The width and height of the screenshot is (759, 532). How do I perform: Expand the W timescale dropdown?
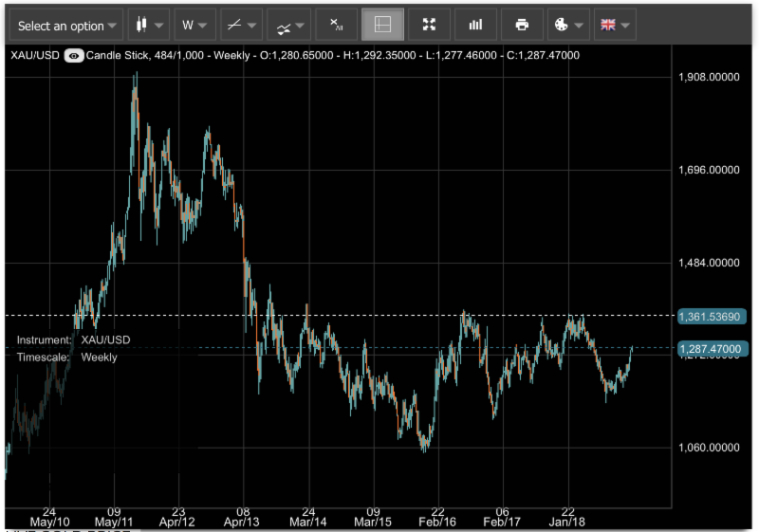[x=194, y=25]
